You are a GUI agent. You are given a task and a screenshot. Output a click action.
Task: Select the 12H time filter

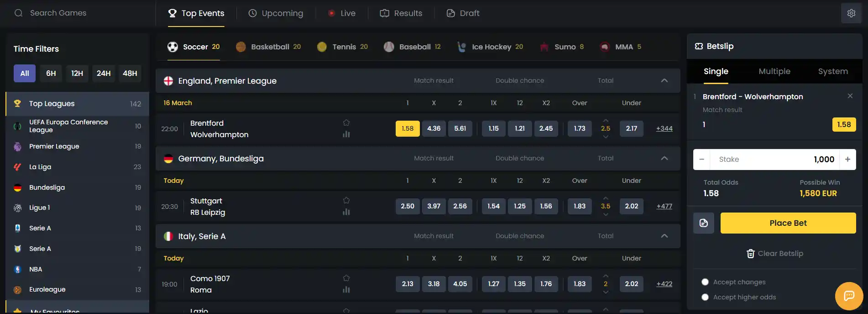point(77,73)
